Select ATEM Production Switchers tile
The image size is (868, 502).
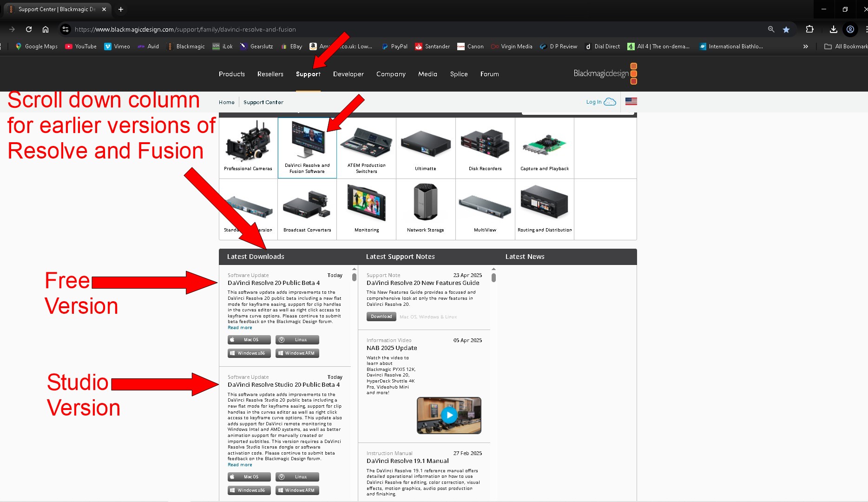367,148
